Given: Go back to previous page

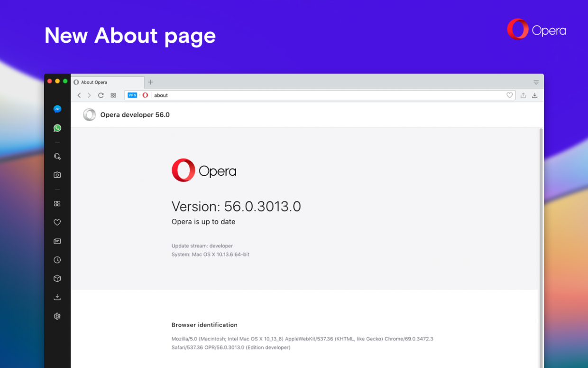Looking at the screenshot, I should point(79,95).
